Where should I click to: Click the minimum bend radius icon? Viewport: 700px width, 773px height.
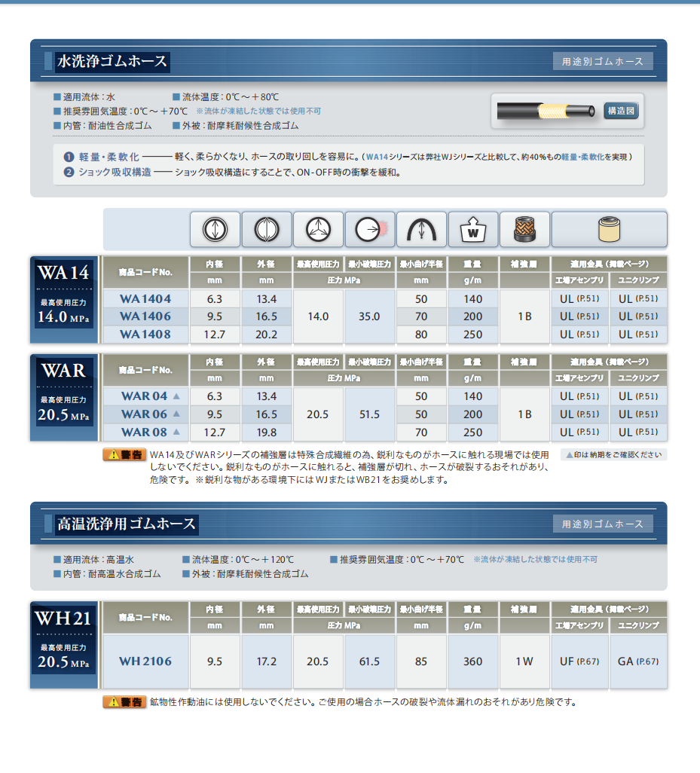(x=421, y=230)
